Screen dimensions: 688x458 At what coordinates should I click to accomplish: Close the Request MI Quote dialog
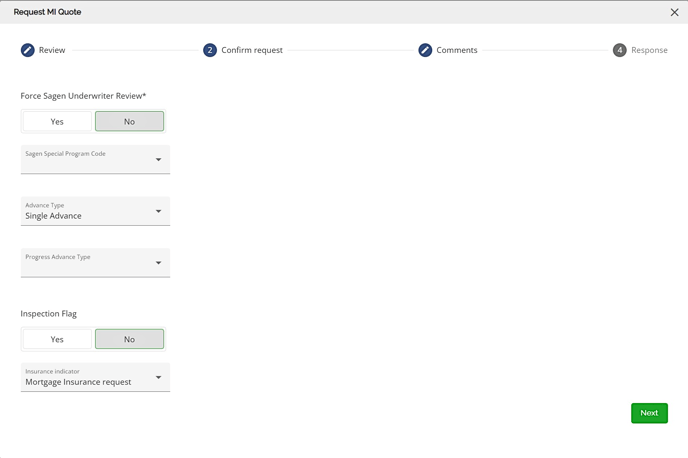tap(674, 12)
